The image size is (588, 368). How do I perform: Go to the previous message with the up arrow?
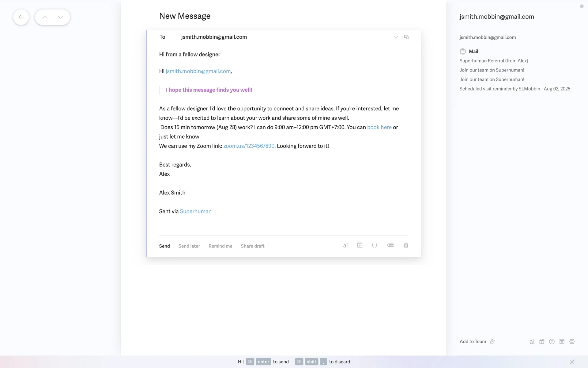(45, 17)
